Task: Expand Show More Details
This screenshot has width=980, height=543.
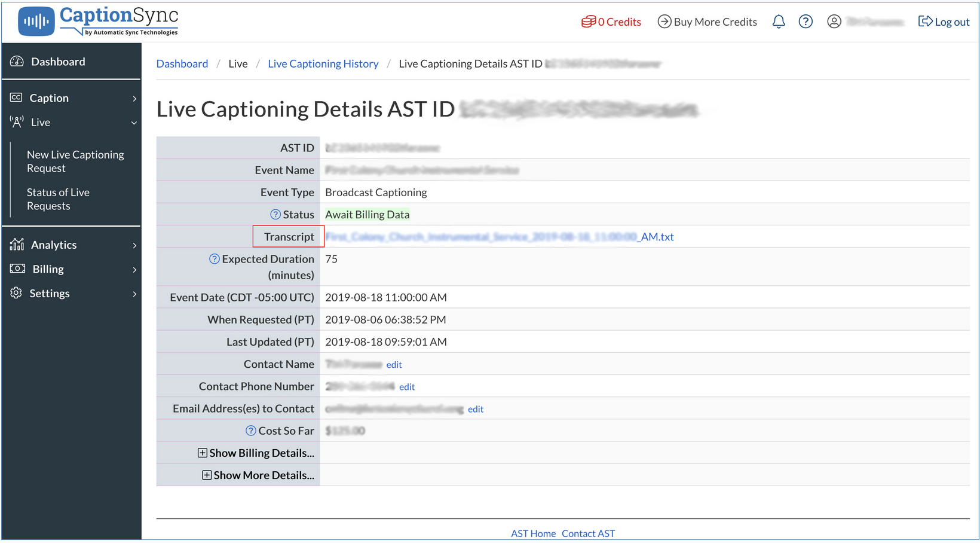Action: (258, 475)
